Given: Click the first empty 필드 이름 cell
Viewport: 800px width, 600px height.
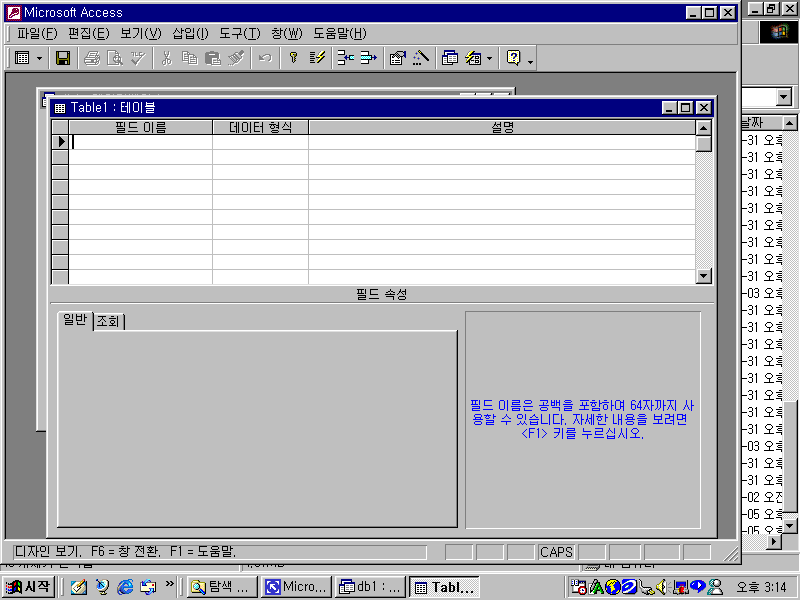Looking at the screenshot, I should (x=141, y=142).
